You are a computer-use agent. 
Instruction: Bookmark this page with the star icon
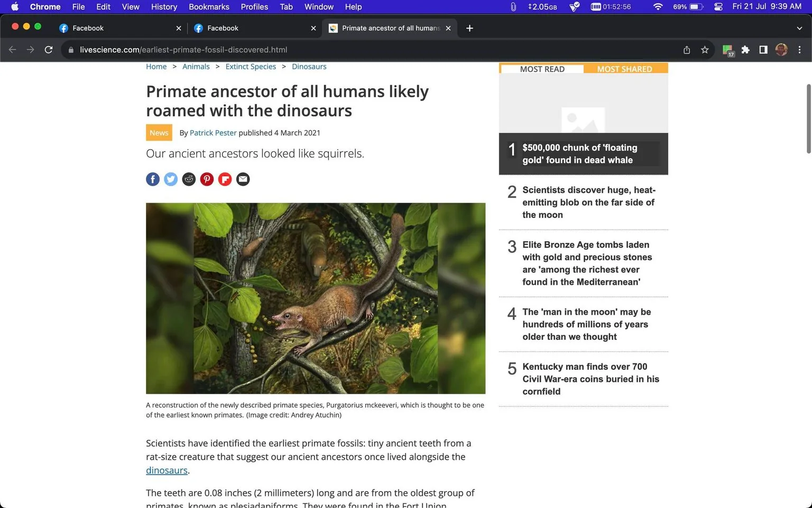click(705, 50)
